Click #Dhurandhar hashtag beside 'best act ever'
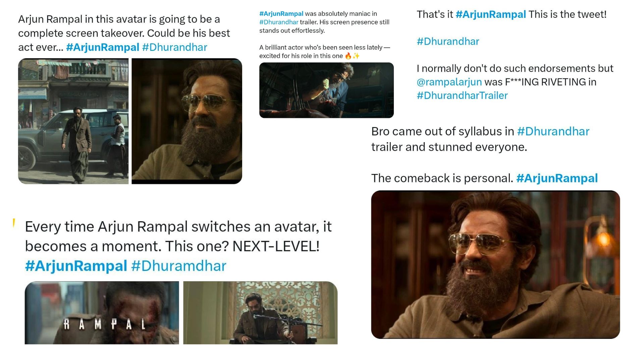This screenshot has height=362, width=644. (175, 47)
